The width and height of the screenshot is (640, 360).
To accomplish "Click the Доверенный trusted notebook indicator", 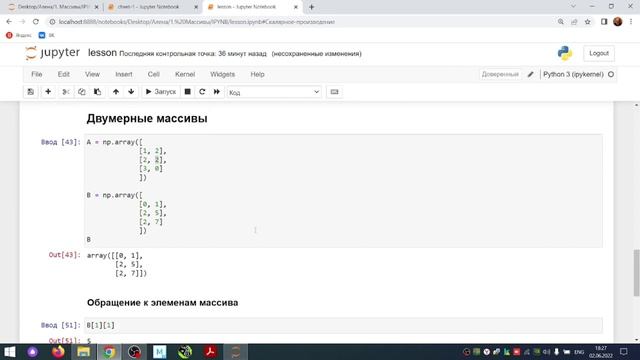I will tap(500, 74).
